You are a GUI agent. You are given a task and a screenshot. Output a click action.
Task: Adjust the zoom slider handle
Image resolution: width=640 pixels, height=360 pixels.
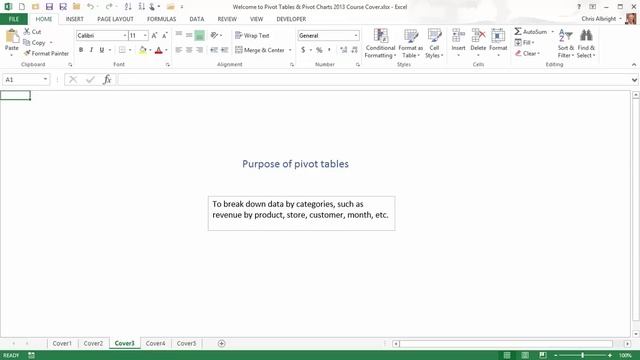click(x=582, y=356)
